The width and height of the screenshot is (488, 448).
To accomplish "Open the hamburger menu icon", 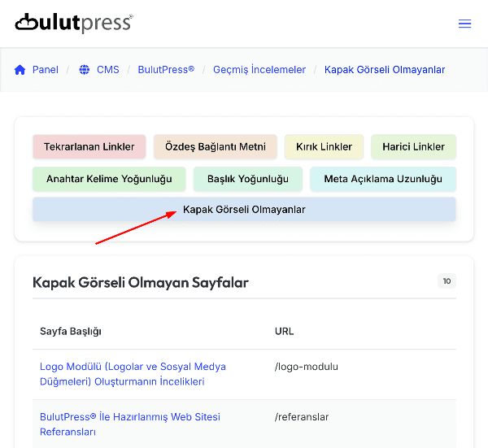I will (464, 24).
